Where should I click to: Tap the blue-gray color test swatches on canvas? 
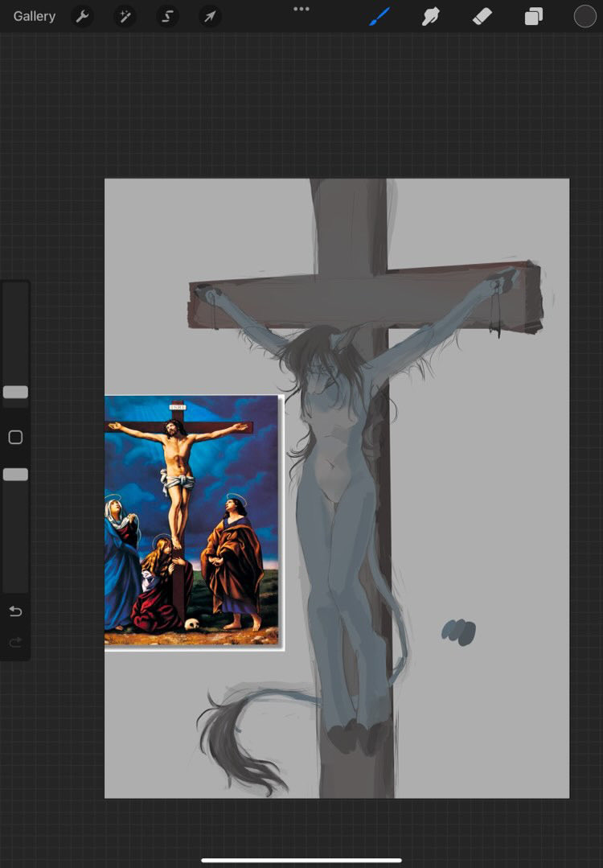click(458, 632)
